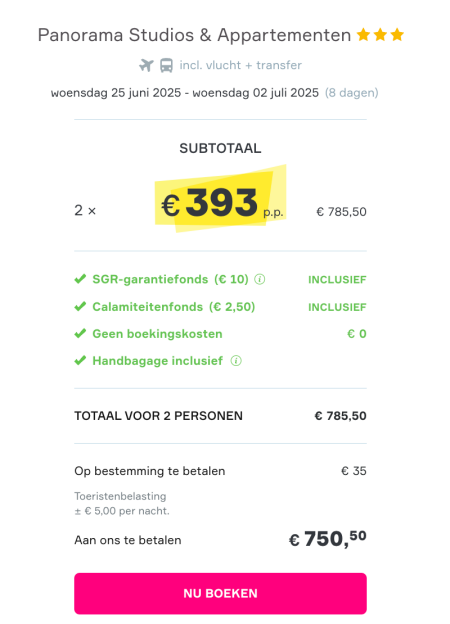Open info icon beside Handbagage inclusief

236,361
